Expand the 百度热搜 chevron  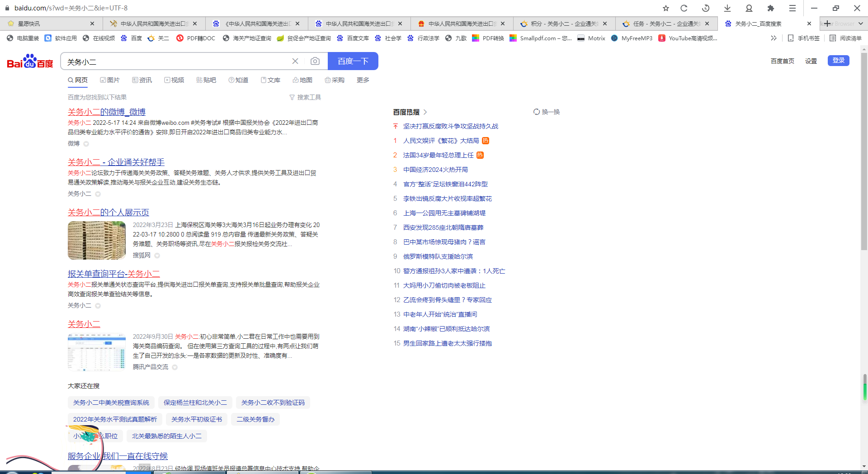coord(425,112)
